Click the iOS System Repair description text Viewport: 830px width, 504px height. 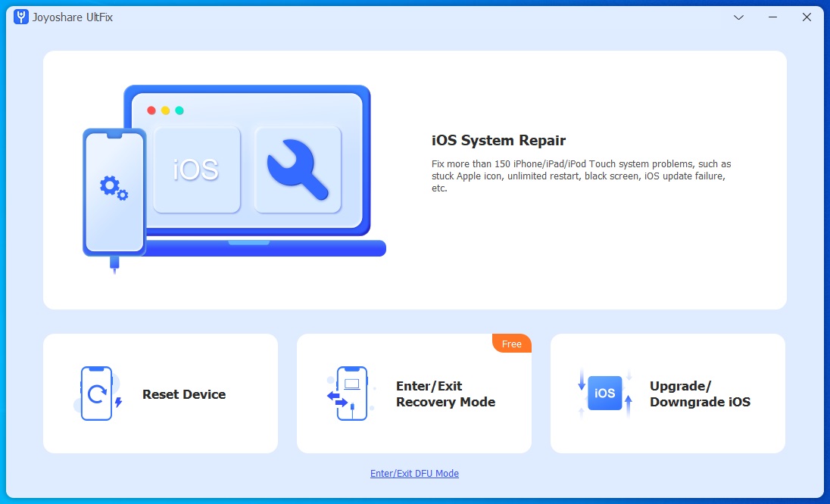coord(581,176)
